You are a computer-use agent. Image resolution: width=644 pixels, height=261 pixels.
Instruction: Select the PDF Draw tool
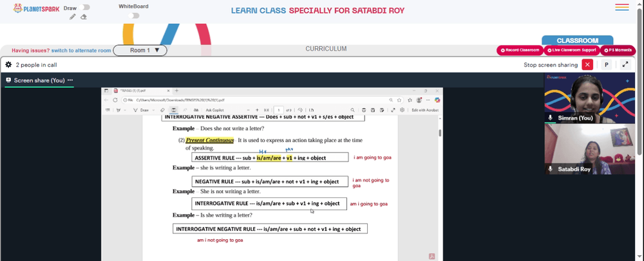(141, 110)
